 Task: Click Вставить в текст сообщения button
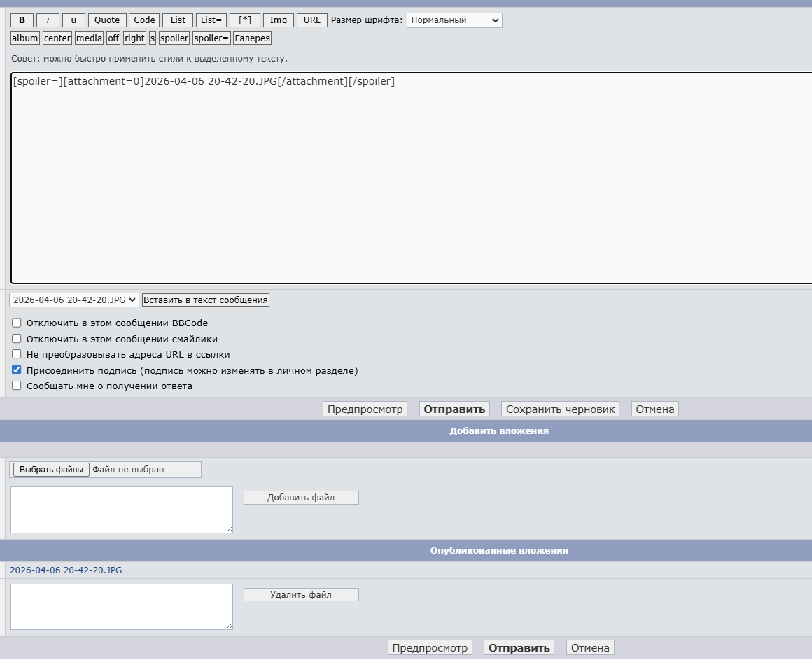point(206,300)
